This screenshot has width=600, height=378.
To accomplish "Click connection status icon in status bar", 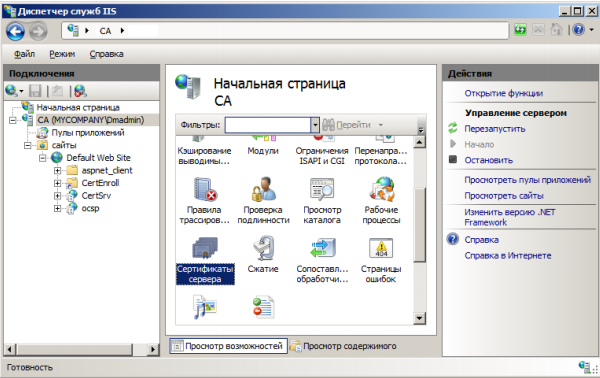I will click(x=584, y=367).
